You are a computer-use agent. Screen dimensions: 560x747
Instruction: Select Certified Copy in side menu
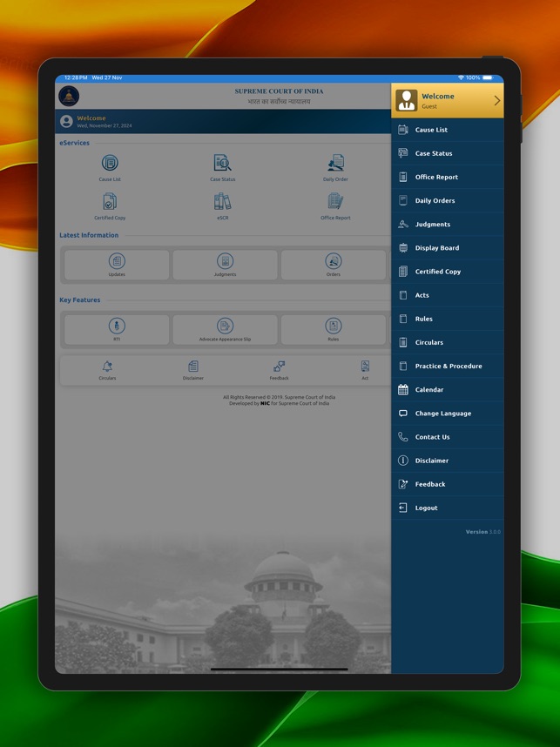coord(447,272)
